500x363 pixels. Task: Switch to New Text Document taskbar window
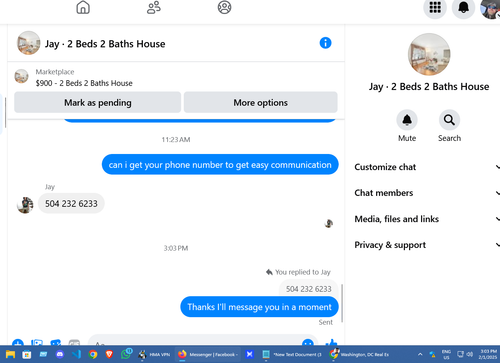[x=291, y=354]
